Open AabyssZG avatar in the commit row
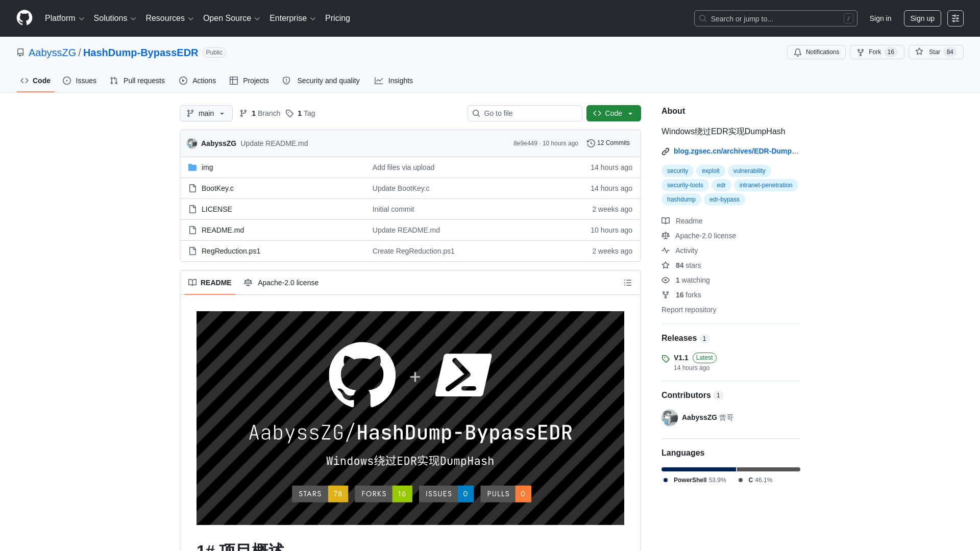 192,143
